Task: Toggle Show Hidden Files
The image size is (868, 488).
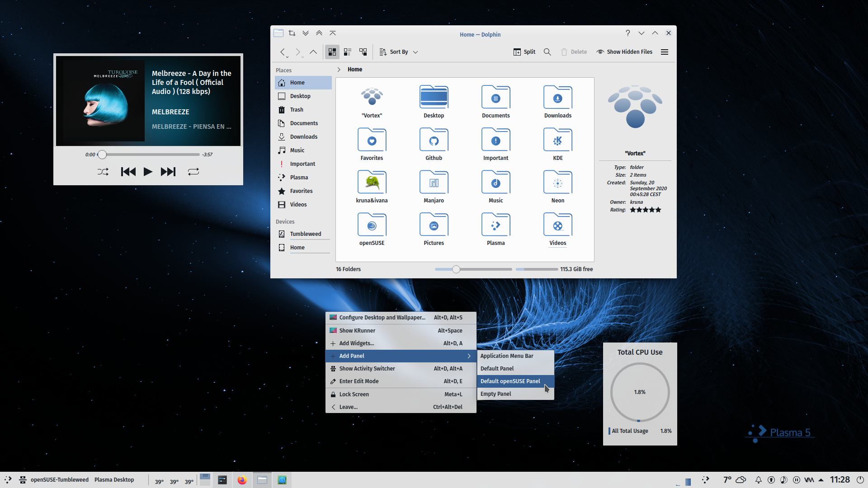Action: 624,52
